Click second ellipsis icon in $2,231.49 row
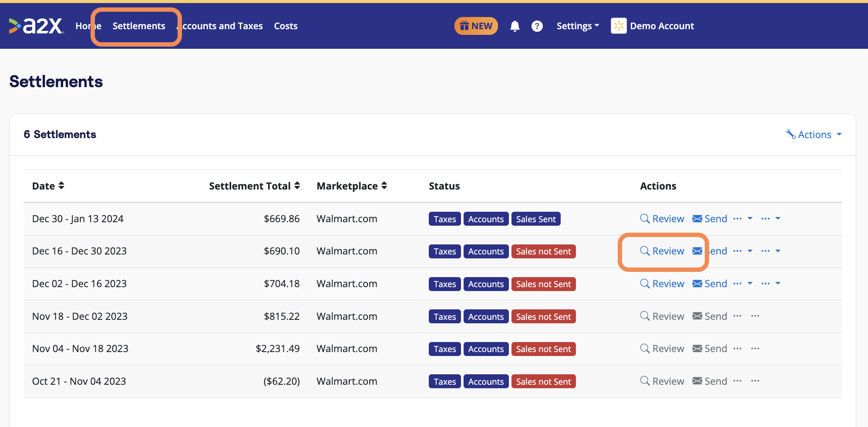This screenshot has height=427, width=868. pos(755,349)
